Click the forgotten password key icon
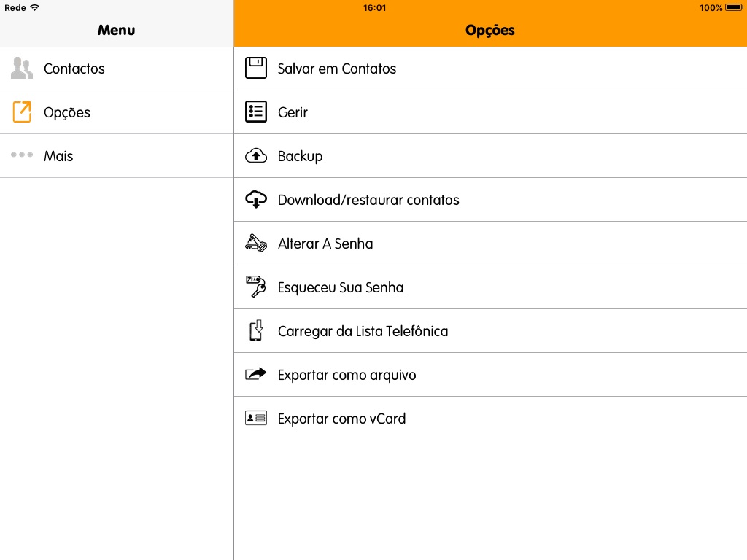Screen dimensions: 747x560 tap(256, 287)
